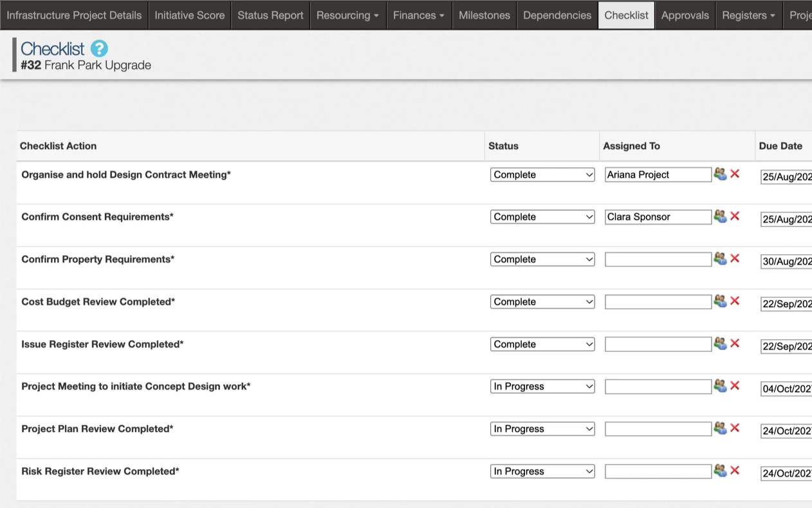Click Assigned To field for Risk Register Review Completed
The image size is (812, 508).
point(658,471)
